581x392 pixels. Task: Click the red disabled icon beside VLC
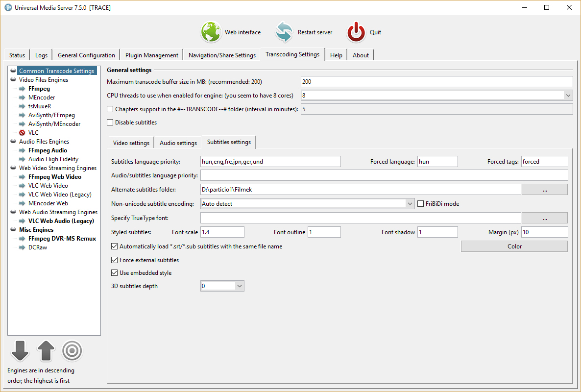(x=22, y=133)
